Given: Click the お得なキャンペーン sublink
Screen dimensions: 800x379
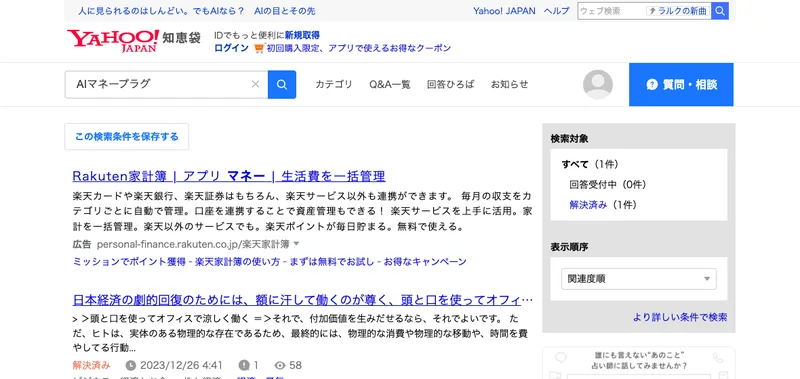Looking at the screenshot, I should click(425, 262).
